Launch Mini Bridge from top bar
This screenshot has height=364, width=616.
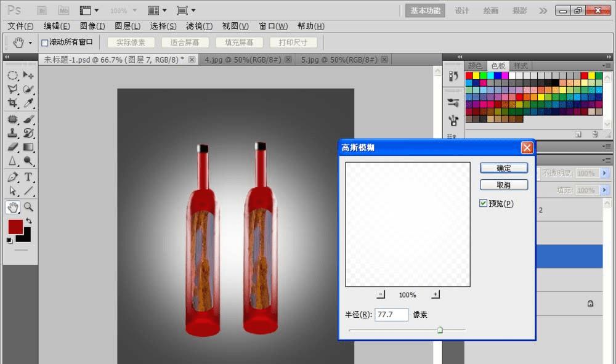pos(63,10)
